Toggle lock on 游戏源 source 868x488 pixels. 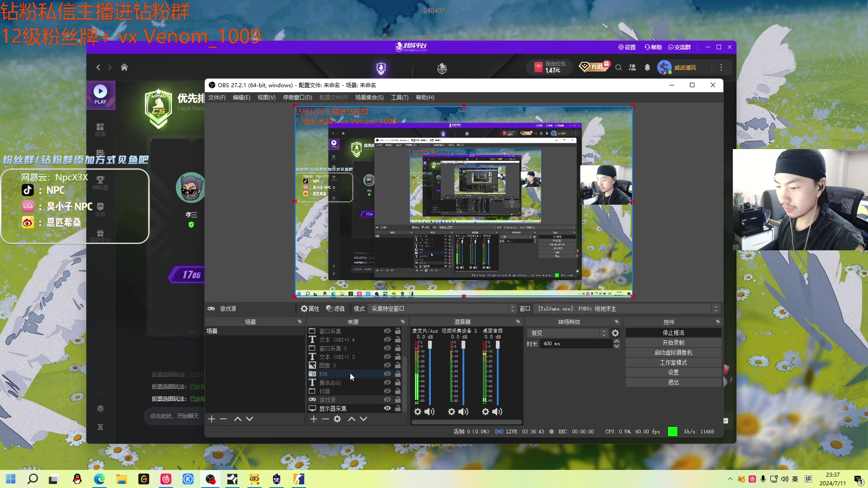(x=398, y=400)
